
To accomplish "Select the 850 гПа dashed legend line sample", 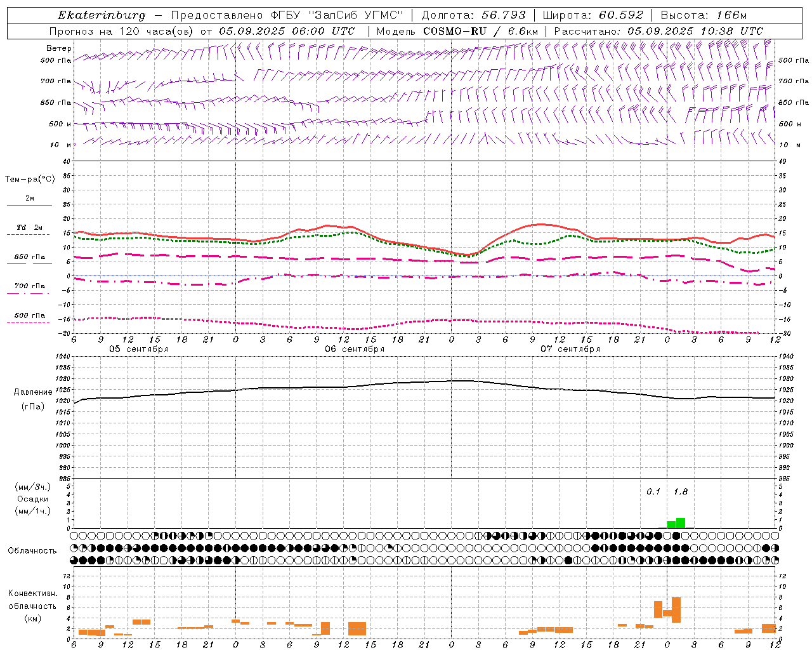I will click(29, 263).
